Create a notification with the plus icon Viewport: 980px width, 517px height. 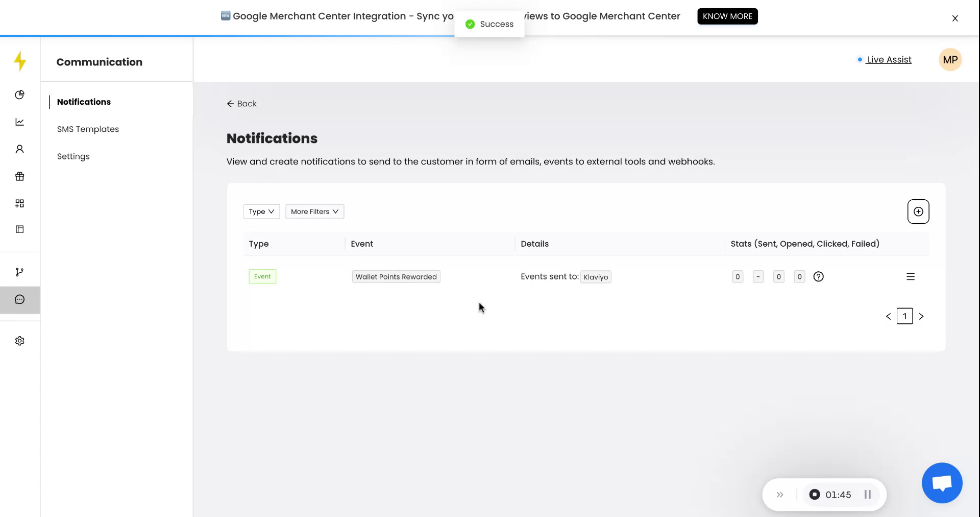click(x=918, y=212)
